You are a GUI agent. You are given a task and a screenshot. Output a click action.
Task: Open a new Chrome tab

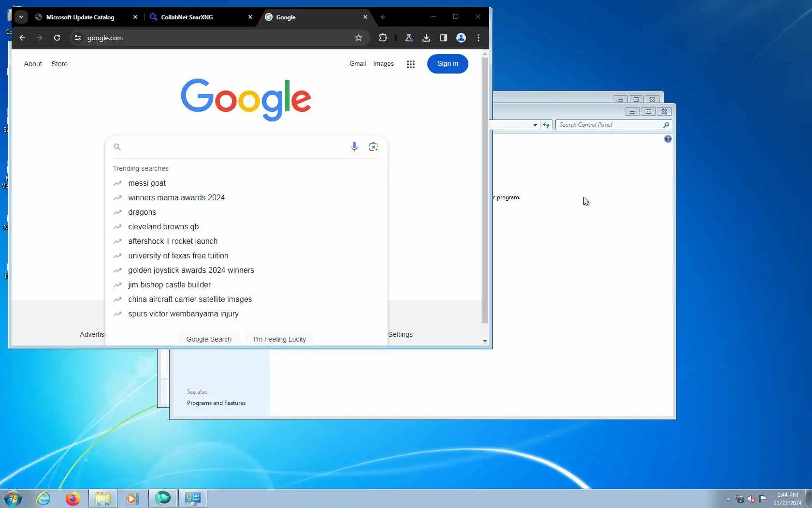tap(383, 17)
